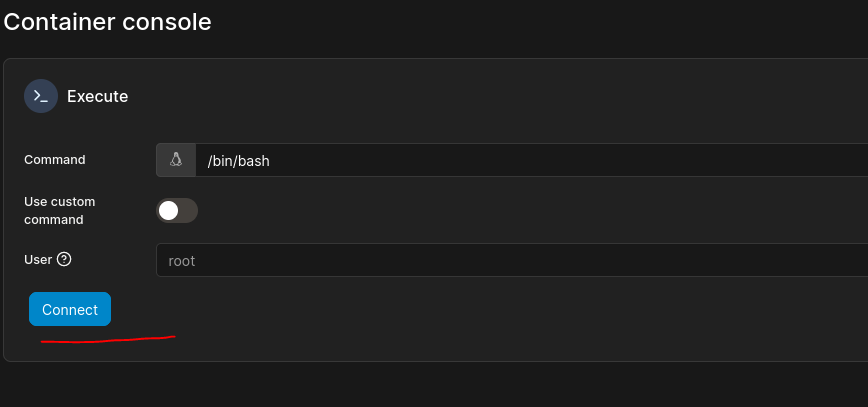Click the white knob of the toggle

(x=168, y=210)
